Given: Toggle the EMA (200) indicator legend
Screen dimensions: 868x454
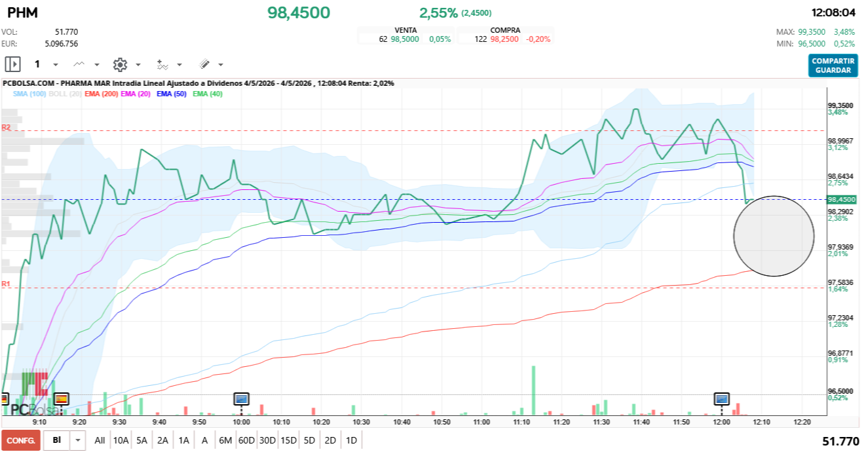Looking at the screenshot, I should [x=102, y=94].
